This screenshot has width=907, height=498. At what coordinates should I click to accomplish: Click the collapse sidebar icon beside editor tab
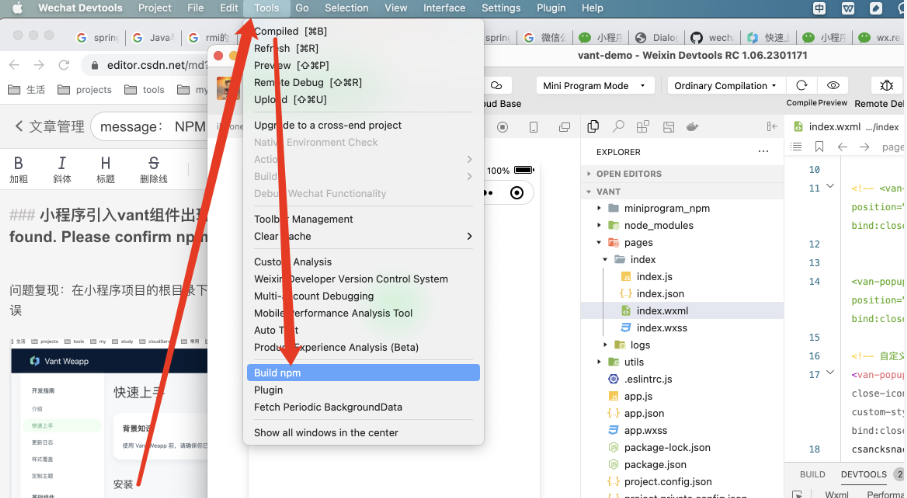point(772,127)
